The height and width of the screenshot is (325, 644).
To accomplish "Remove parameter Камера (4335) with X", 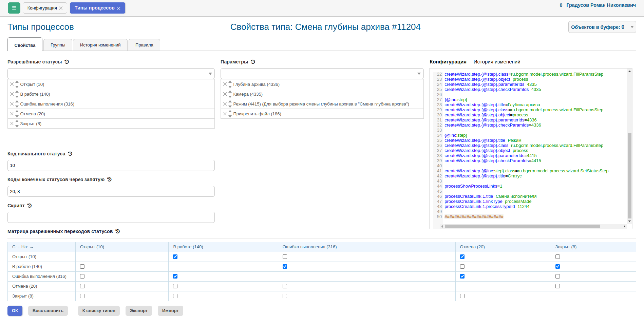I will 225,94.
